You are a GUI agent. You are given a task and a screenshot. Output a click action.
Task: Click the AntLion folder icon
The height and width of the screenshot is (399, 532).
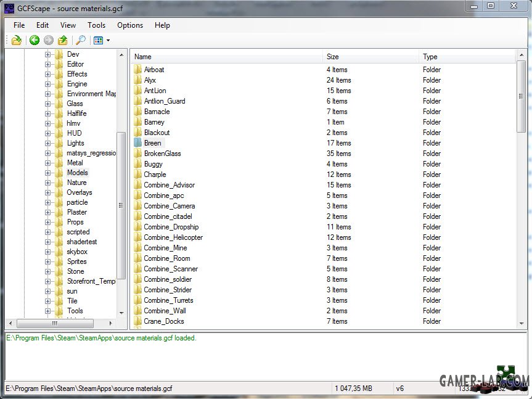click(x=137, y=91)
